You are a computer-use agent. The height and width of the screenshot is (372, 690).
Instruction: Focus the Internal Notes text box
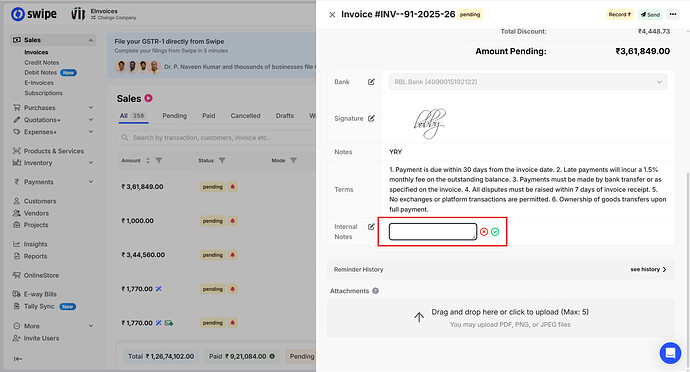pyautogui.click(x=433, y=232)
